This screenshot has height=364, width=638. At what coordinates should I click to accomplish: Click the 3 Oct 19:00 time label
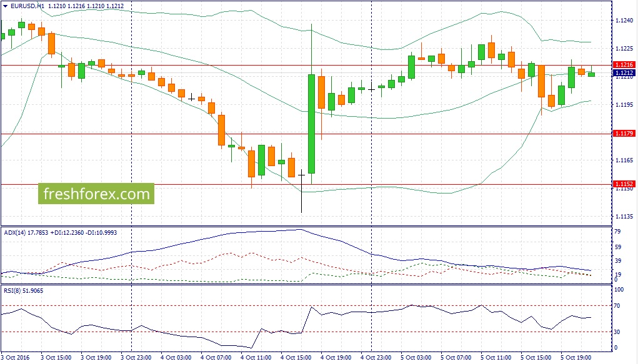96,358
